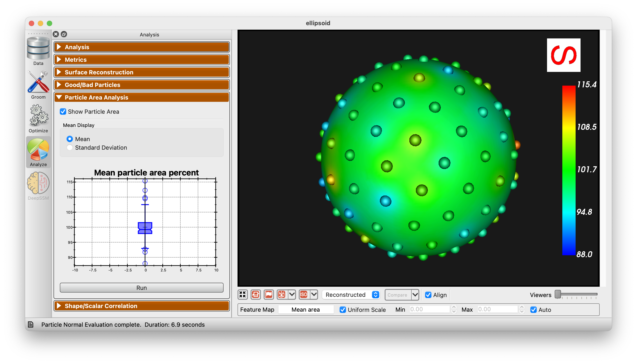Click the status message text
This screenshot has height=364, width=637.
click(x=123, y=324)
